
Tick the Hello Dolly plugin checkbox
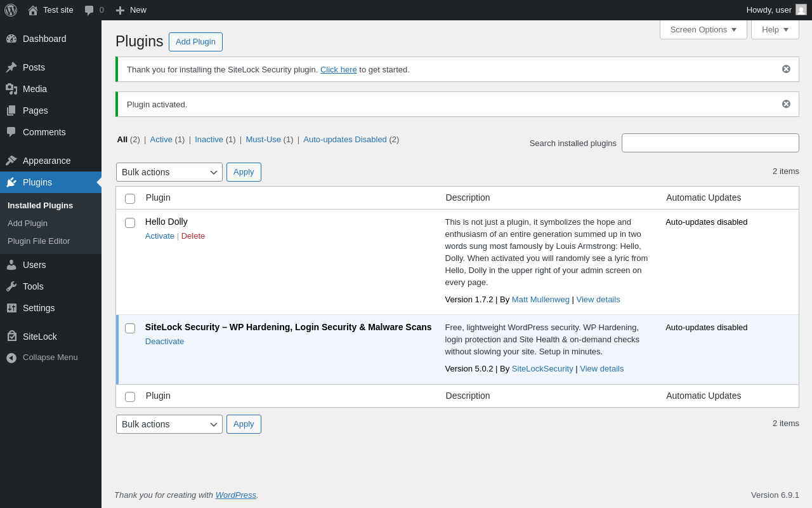tap(130, 223)
